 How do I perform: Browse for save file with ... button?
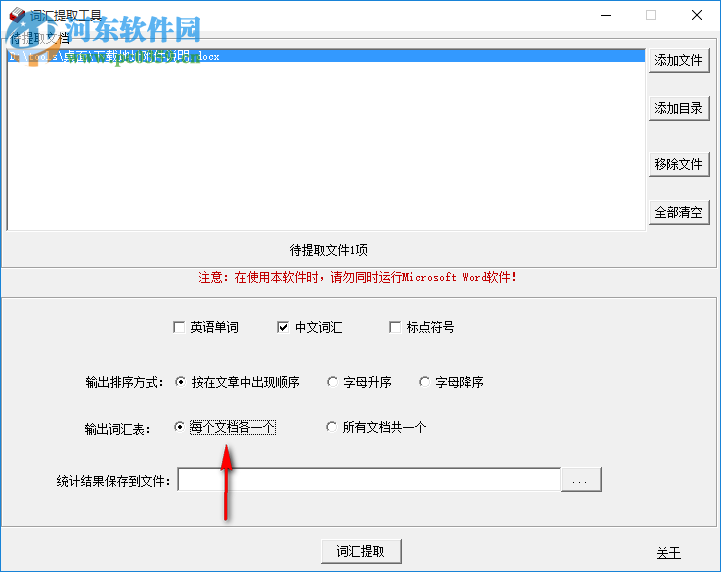point(581,480)
